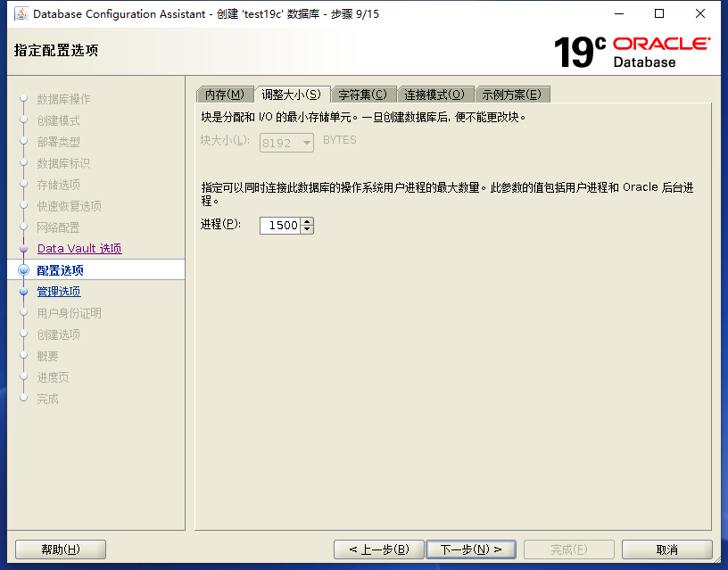Click the 数据库操作 step label
This screenshot has height=570, width=728.
[63, 99]
